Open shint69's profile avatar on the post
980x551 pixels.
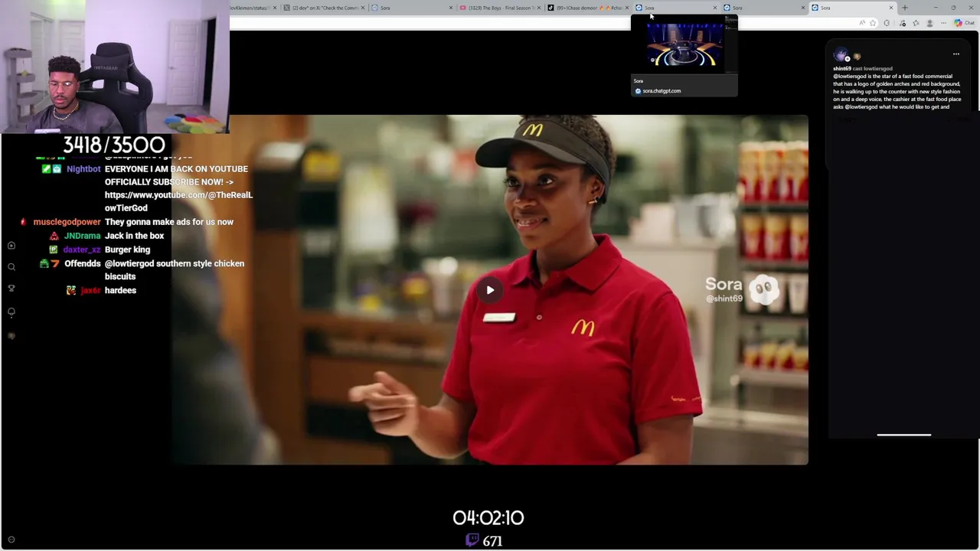pyautogui.click(x=841, y=55)
